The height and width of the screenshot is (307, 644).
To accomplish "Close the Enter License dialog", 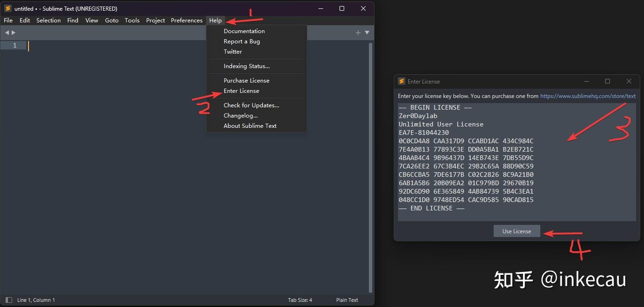I will pyautogui.click(x=629, y=81).
